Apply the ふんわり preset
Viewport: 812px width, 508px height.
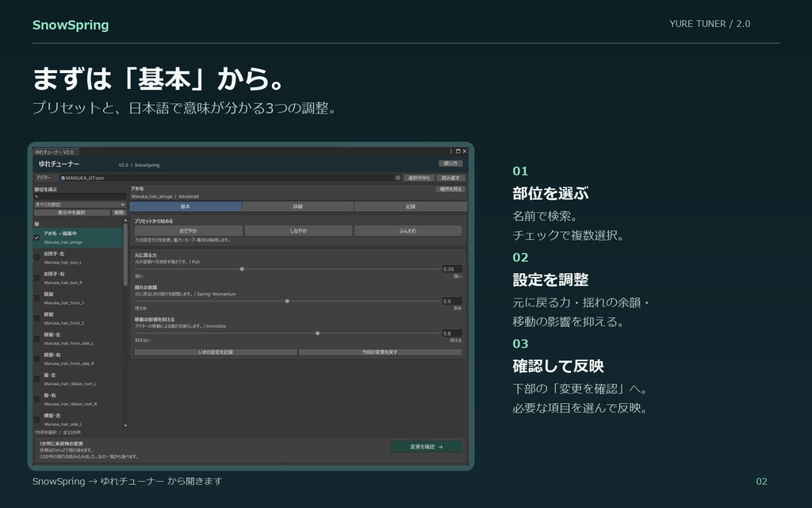click(408, 231)
